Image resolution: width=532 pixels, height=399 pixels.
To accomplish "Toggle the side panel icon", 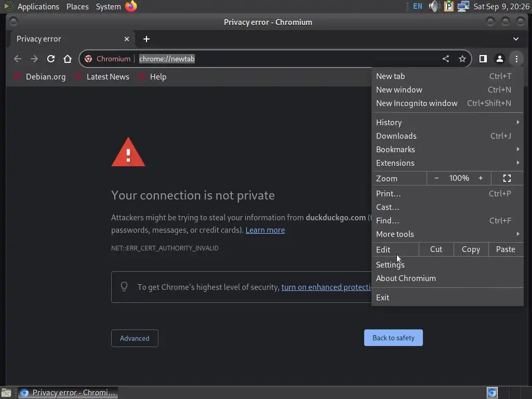I will (x=483, y=59).
